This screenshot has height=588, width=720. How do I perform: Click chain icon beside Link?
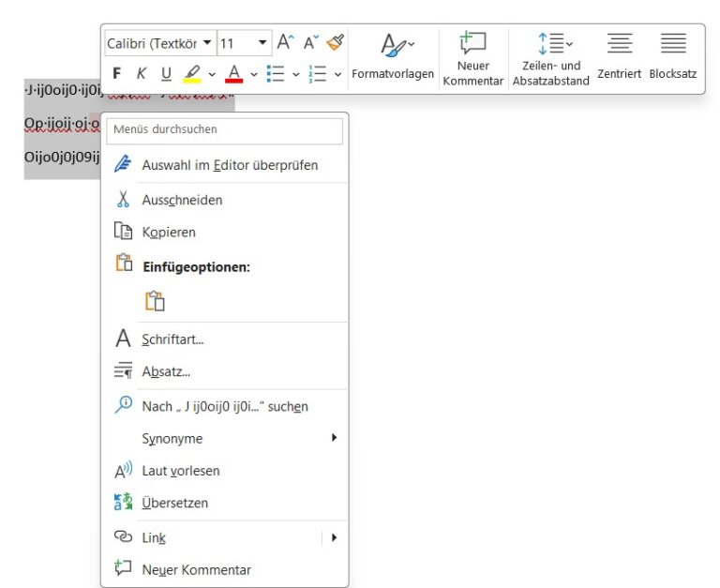[123, 536]
